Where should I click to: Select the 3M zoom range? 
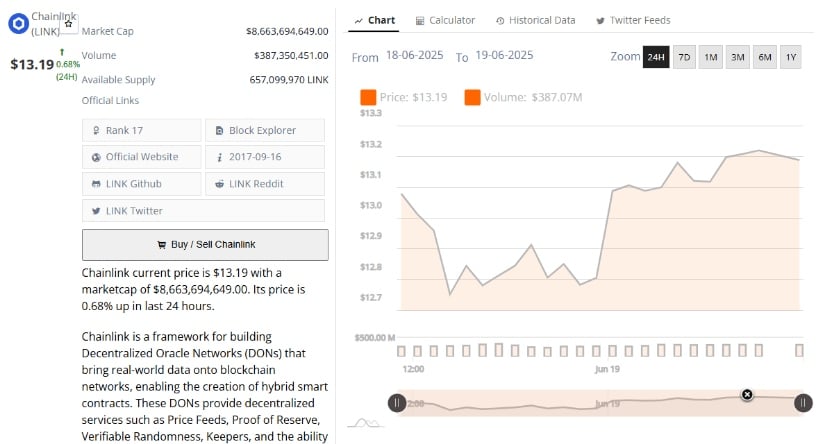tap(738, 57)
